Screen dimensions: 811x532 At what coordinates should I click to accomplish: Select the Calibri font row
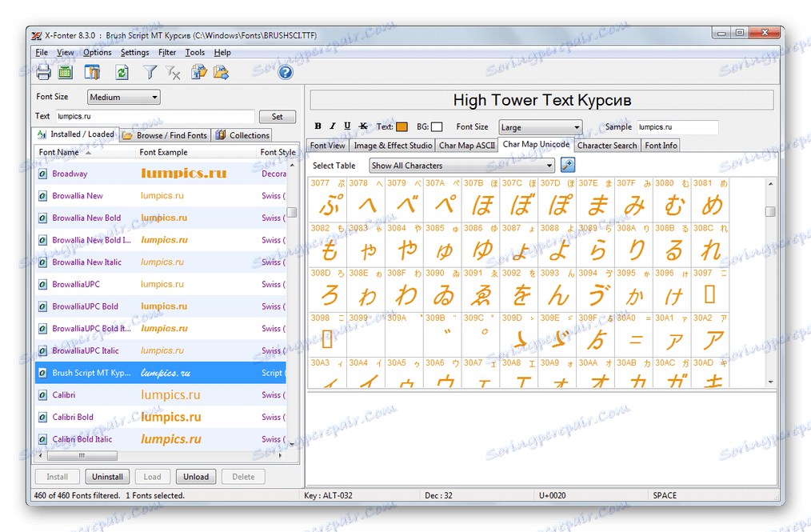160,395
